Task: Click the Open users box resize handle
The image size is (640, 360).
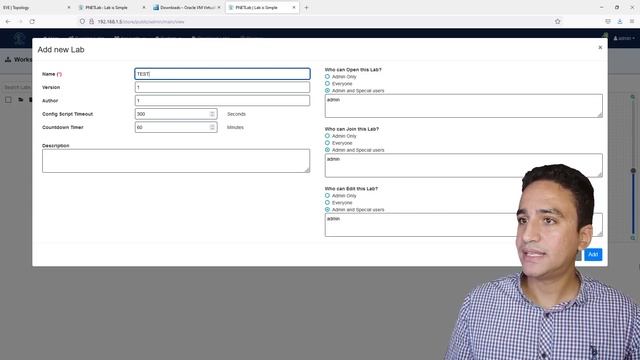Action: 600,116
